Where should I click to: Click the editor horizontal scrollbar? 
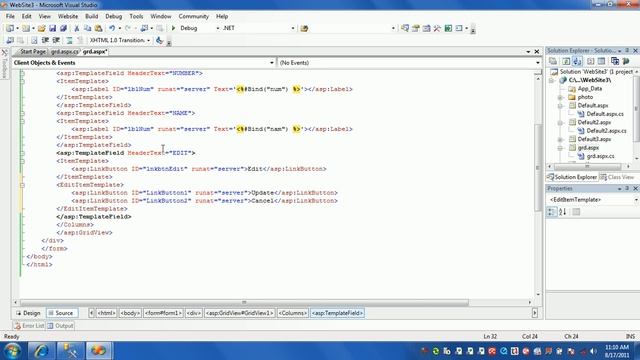pyautogui.click(x=244, y=302)
